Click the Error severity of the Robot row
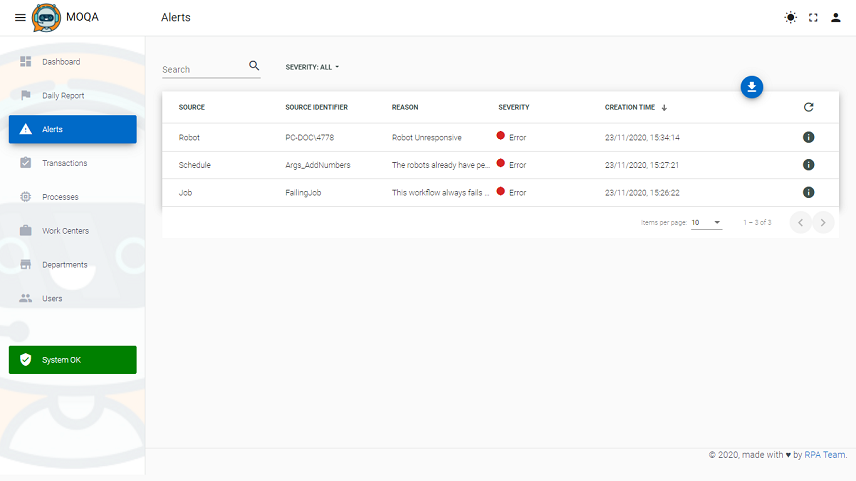The height and width of the screenshot is (481, 856). 512,137
